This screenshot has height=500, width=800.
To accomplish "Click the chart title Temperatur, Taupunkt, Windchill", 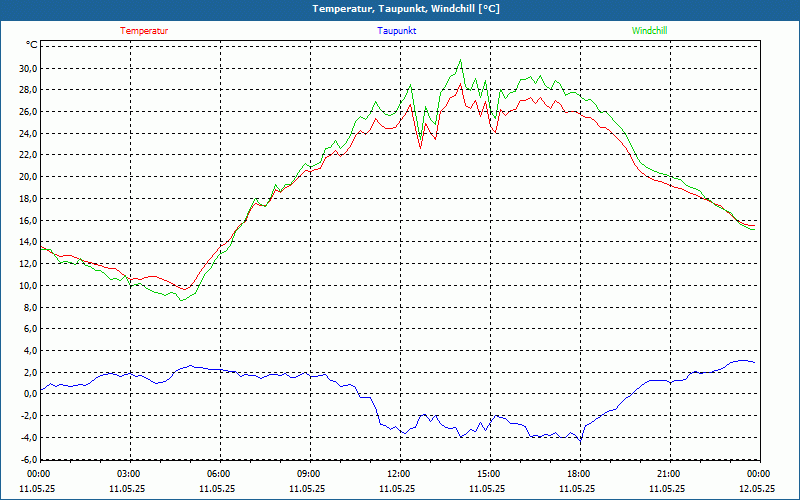I will [x=406, y=9].
